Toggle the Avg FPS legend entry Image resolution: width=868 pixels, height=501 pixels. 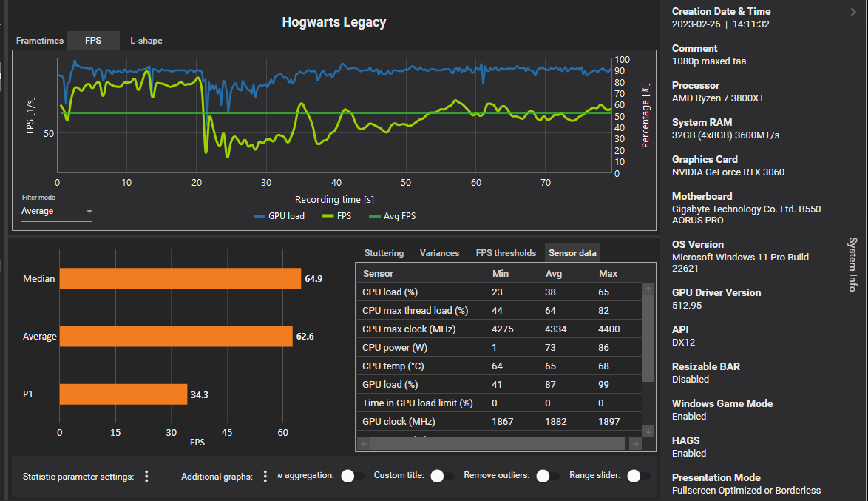pyautogui.click(x=392, y=216)
